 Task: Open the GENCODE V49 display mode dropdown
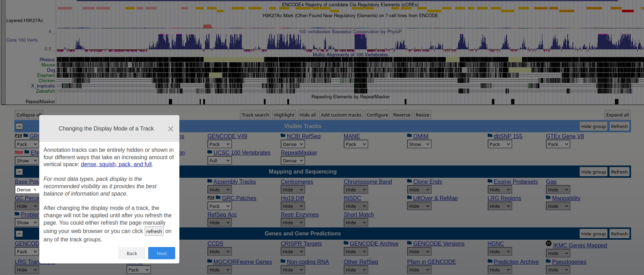click(x=219, y=144)
